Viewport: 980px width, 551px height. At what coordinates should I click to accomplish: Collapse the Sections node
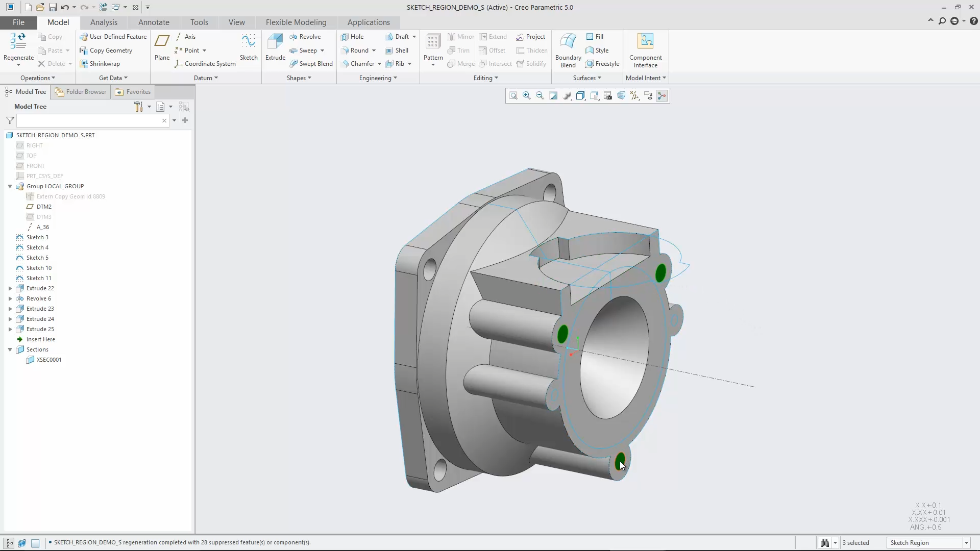tap(10, 349)
